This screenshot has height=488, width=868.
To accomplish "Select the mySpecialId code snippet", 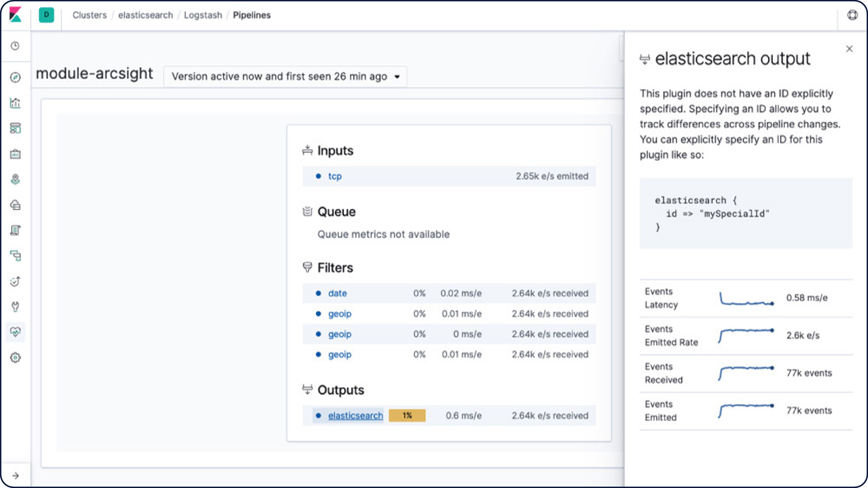I will coord(746,213).
